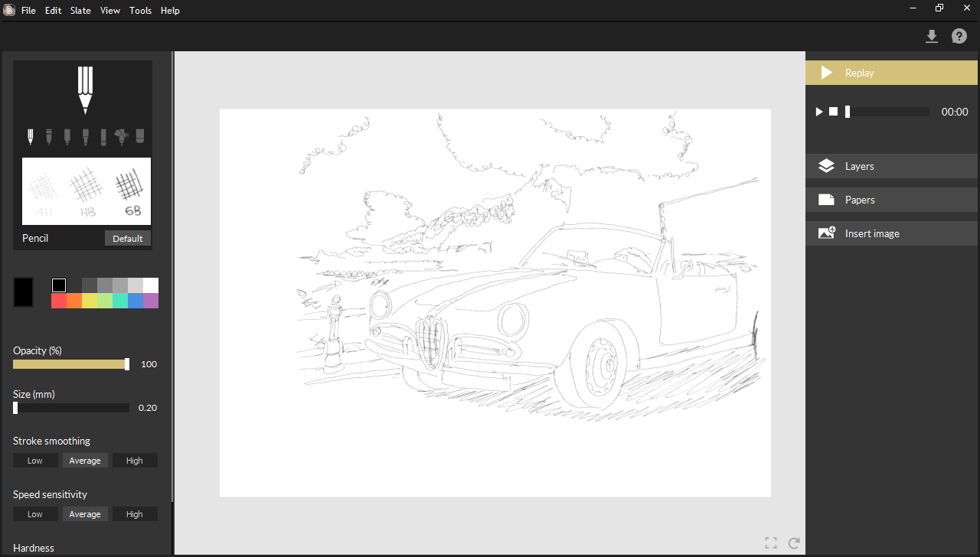Viewport: 980px width, 557px height.
Task: Open the Help menu
Action: pos(170,11)
